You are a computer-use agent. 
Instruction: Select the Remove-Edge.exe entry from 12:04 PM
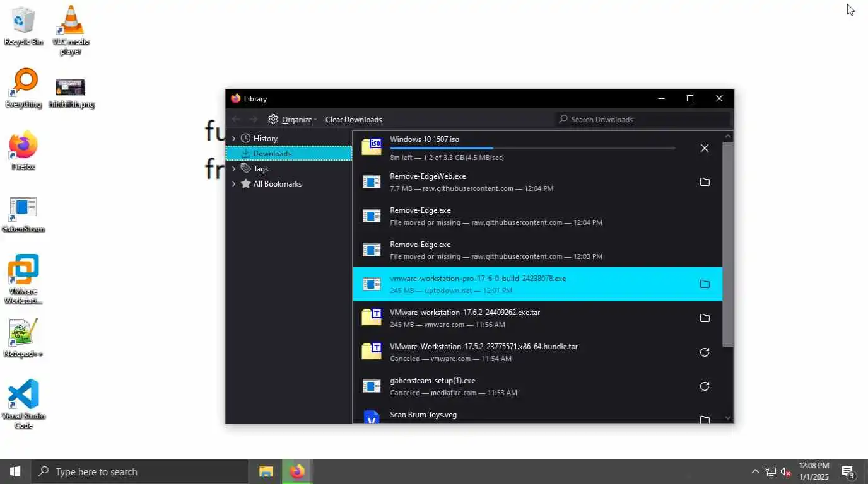click(x=537, y=216)
